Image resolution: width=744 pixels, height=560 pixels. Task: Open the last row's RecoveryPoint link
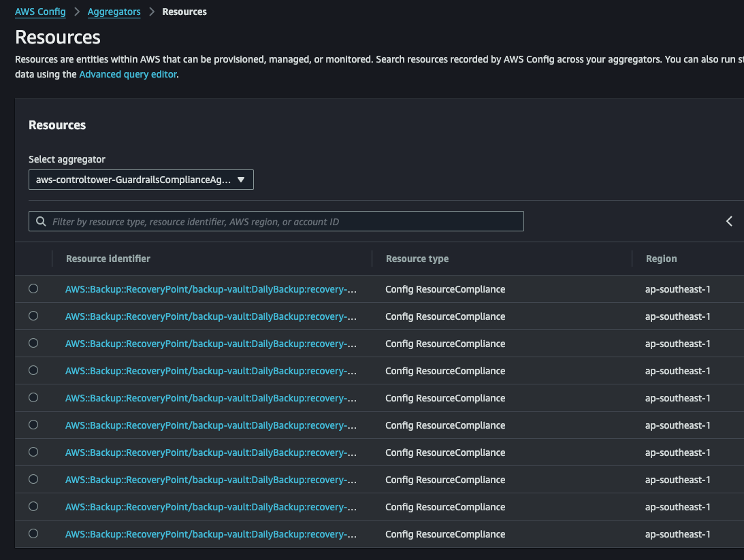[x=211, y=534]
